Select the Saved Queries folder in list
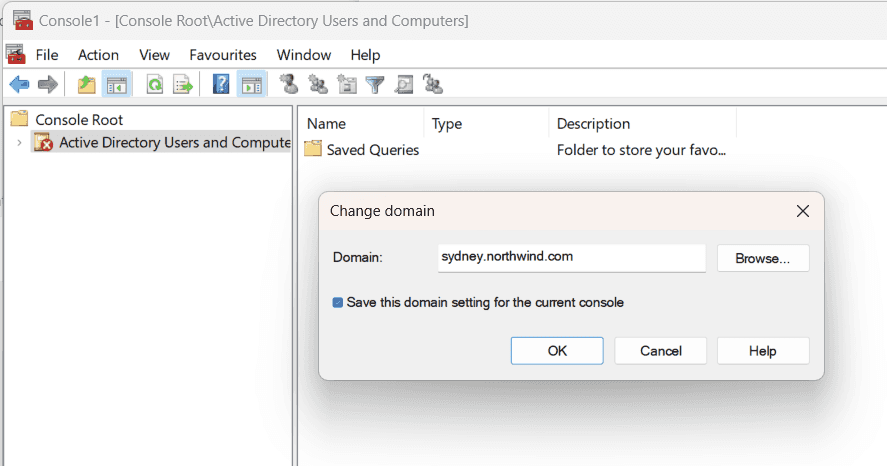The height and width of the screenshot is (466, 887). click(x=372, y=150)
